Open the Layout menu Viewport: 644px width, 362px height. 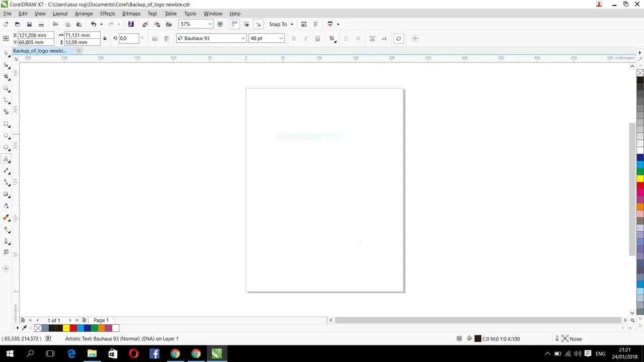[60, 14]
